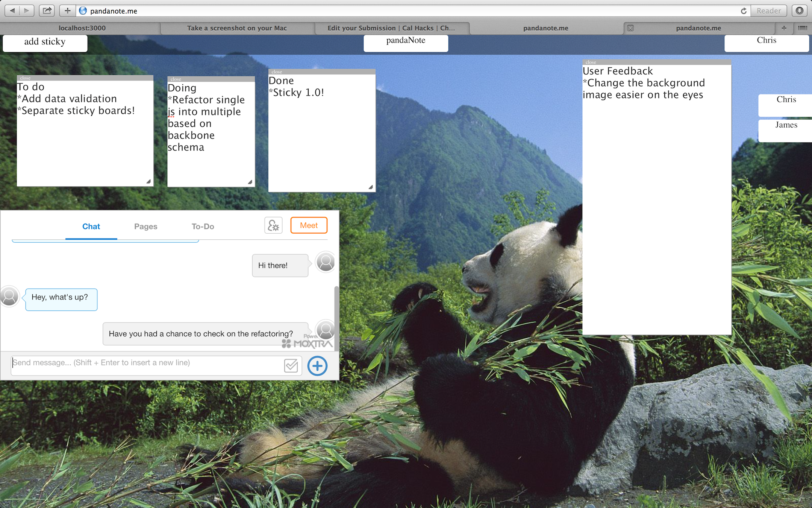Click the blue plus attachment icon
Screen dimensions: 812x508
pos(317,366)
